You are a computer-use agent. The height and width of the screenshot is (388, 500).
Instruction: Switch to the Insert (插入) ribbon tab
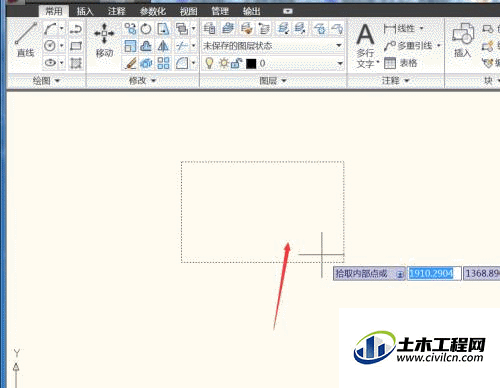click(x=85, y=12)
